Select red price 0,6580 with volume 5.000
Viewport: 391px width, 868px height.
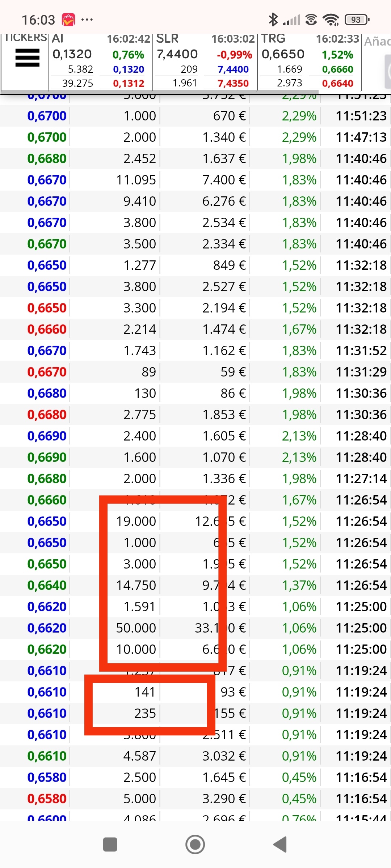pos(47,799)
